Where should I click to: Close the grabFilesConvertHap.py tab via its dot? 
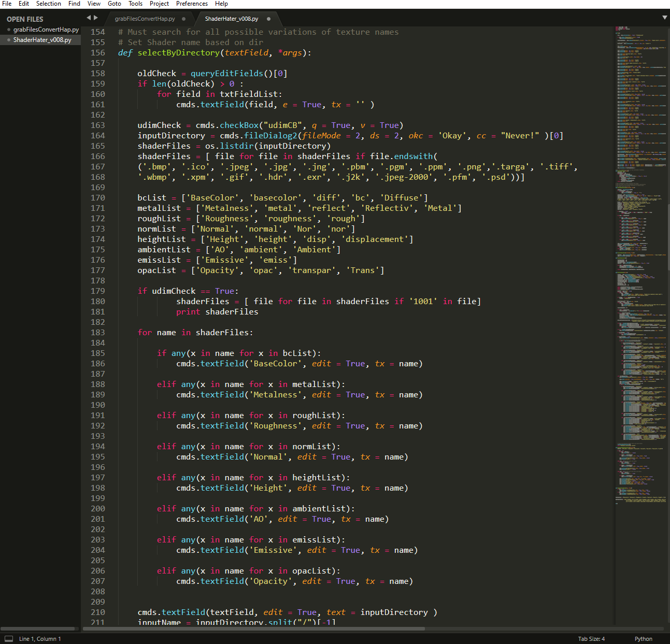(x=183, y=19)
